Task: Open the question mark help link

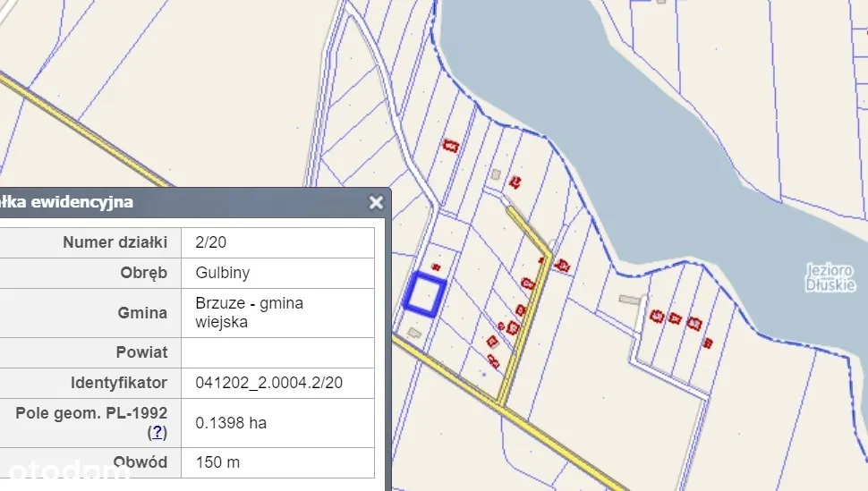Action: (x=157, y=432)
